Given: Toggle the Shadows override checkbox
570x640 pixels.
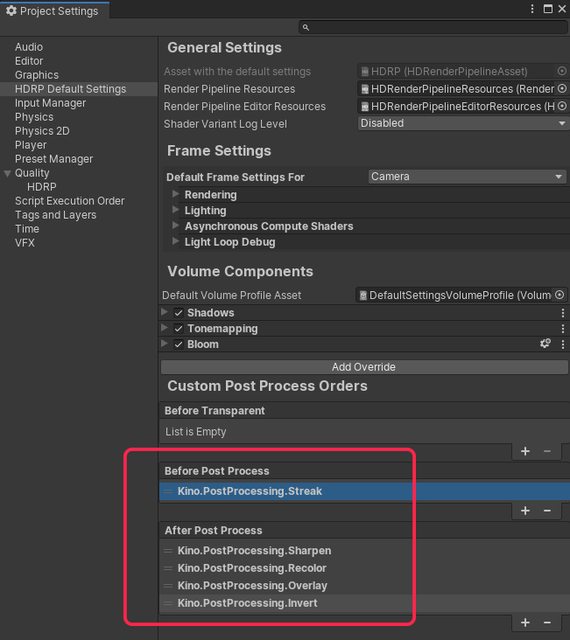Looking at the screenshot, I should coord(178,313).
